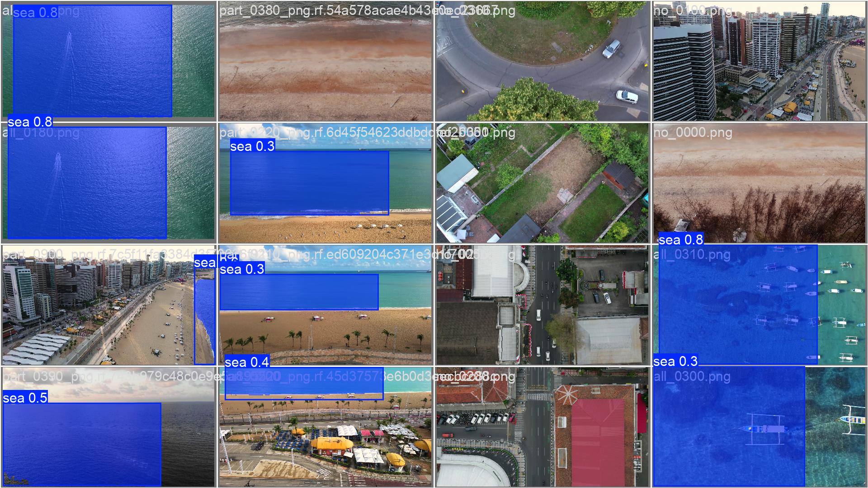Click the red-roofed building aerial image
The image size is (868, 488).
542,427
